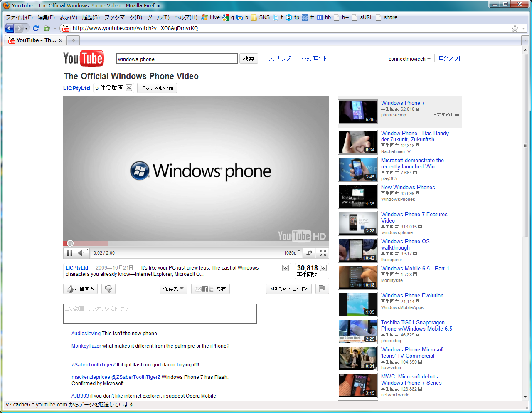Flag this video as inappropriate
This screenshot has width=532, height=413.
(323, 289)
